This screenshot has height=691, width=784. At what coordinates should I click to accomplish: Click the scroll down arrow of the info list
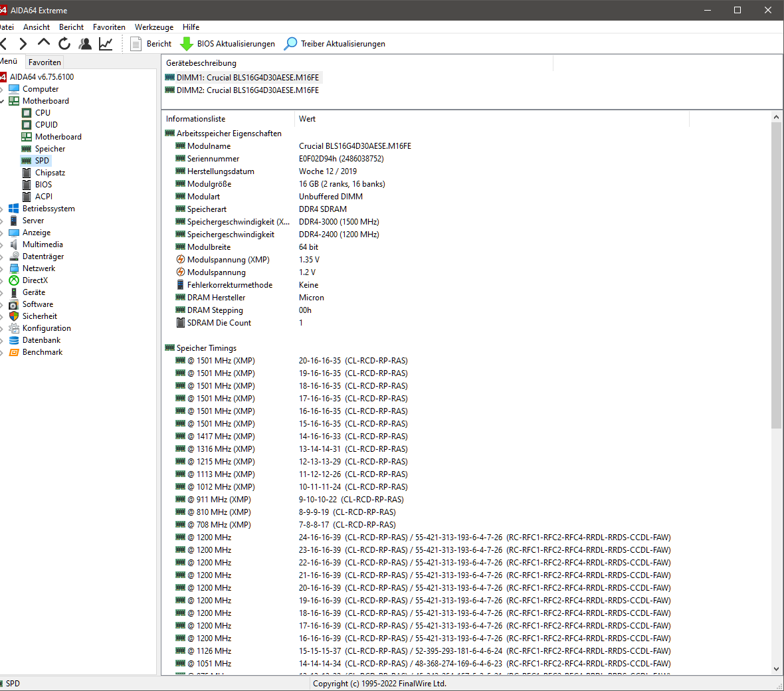coord(776,669)
